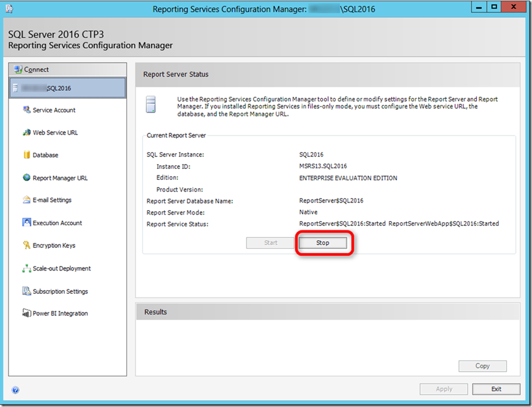The height and width of the screenshot is (407, 532).
Task: Click the Encryption Keys icon
Action: [27, 245]
